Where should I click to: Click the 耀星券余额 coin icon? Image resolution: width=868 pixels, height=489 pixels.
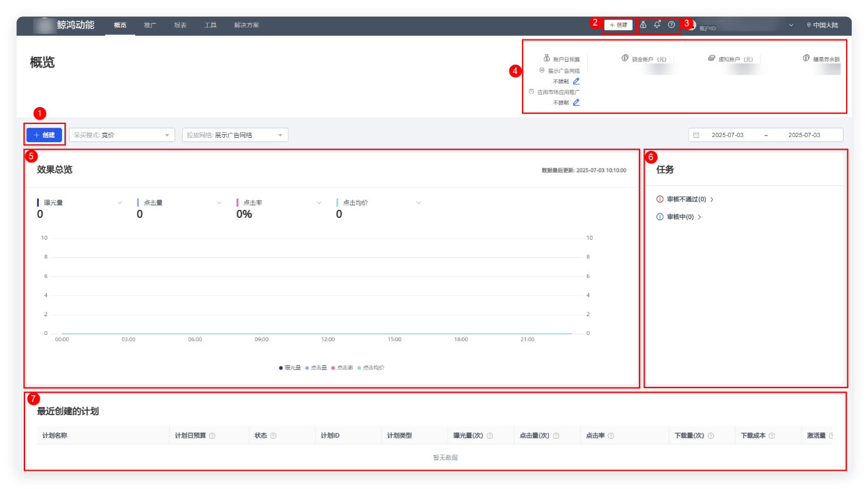click(x=806, y=58)
